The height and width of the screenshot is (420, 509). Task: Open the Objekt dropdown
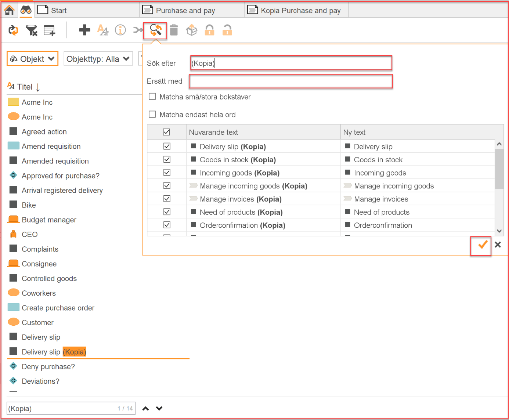click(33, 59)
